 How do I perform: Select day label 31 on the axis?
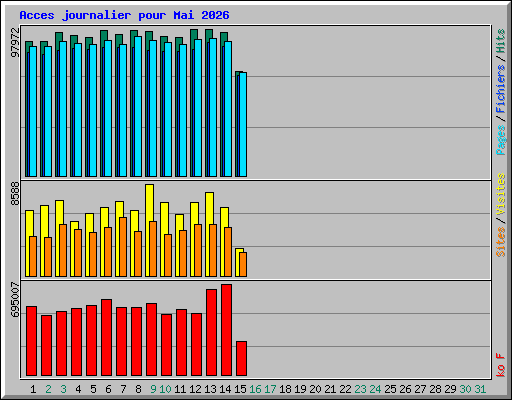click(x=480, y=389)
